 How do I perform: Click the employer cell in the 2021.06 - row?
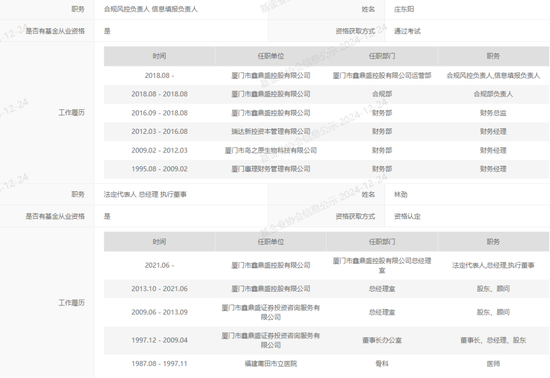click(x=271, y=265)
